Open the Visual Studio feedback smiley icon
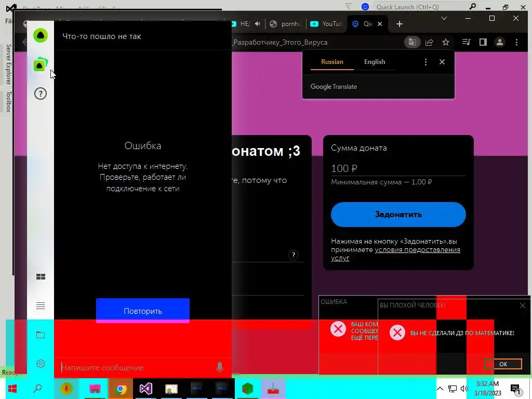 (x=365, y=7)
